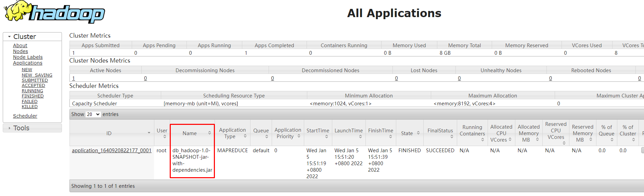This screenshot has width=644, height=196.
Task: Click Decommissioned Nodes count 0 link
Action: 272,78
